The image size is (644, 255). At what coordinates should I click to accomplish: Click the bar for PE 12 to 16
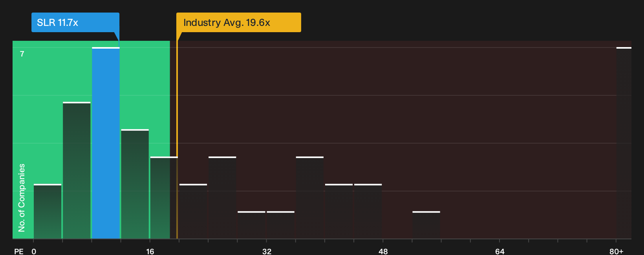(135, 184)
